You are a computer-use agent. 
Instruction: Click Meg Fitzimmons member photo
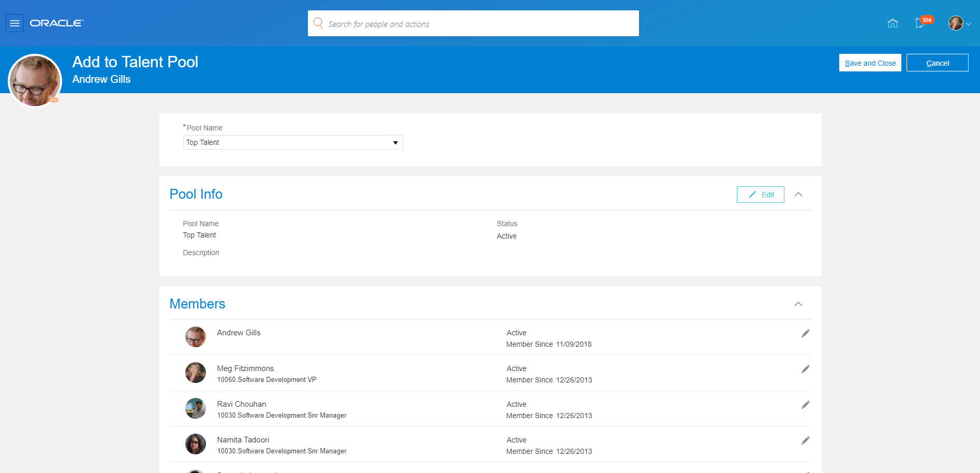point(196,373)
